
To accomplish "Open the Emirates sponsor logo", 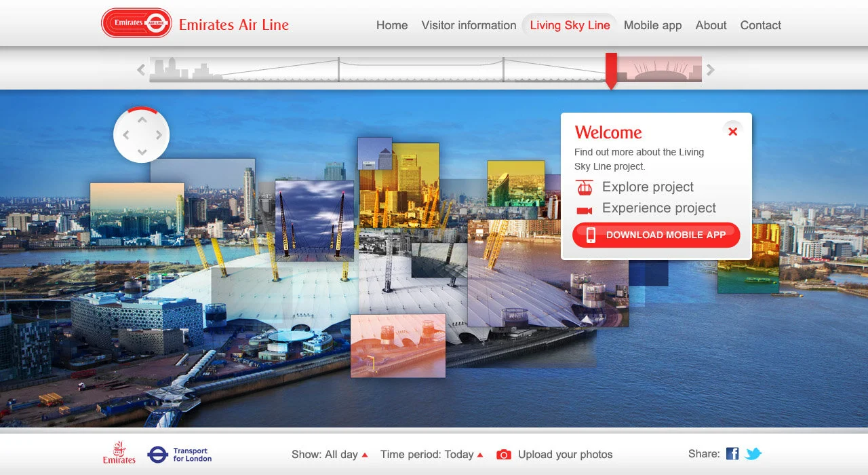I will point(119,453).
